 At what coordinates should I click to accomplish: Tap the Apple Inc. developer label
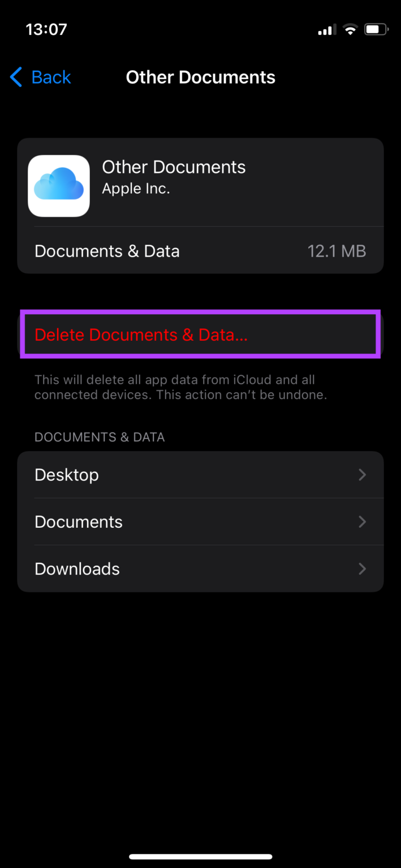point(136,188)
